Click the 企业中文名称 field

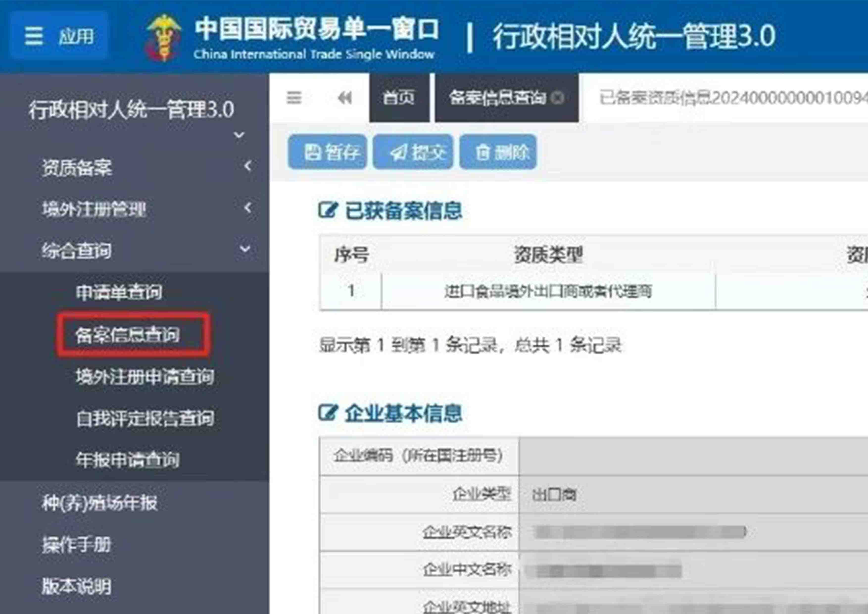[x=693, y=570]
